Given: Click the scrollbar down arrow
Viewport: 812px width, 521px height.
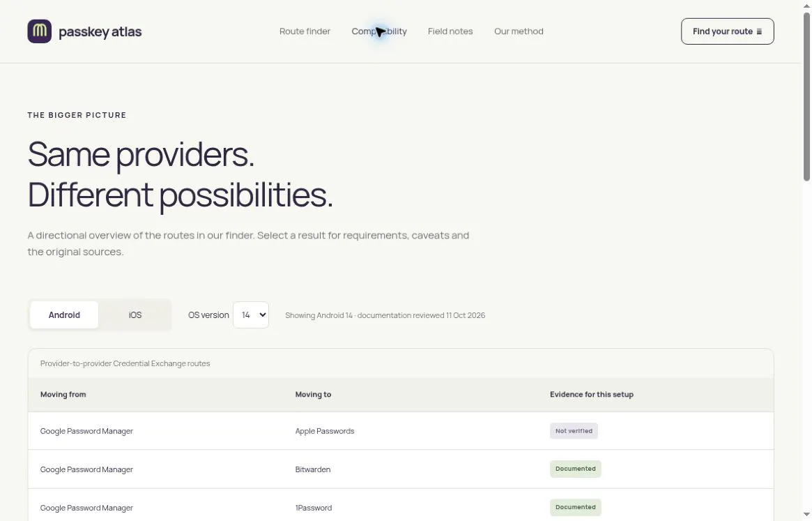Looking at the screenshot, I should click(x=806, y=514).
